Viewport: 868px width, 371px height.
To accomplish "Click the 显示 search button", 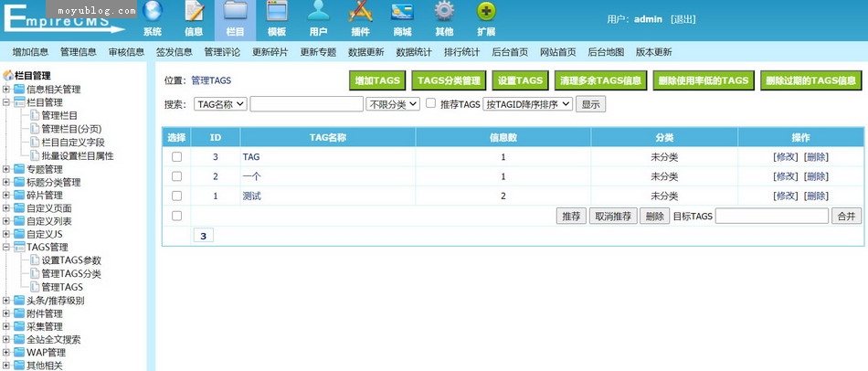I will coord(590,104).
